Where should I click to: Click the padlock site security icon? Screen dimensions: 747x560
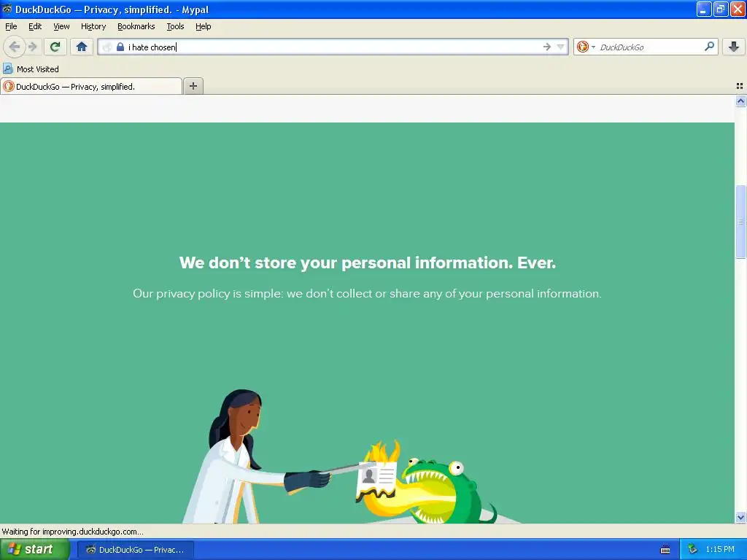(x=120, y=47)
